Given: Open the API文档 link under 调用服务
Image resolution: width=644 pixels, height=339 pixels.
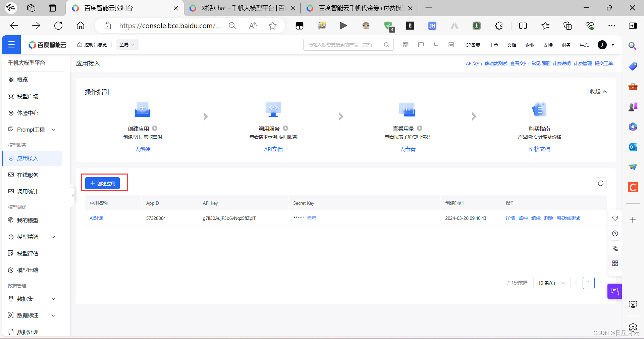Looking at the screenshot, I should tap(273, 149).
